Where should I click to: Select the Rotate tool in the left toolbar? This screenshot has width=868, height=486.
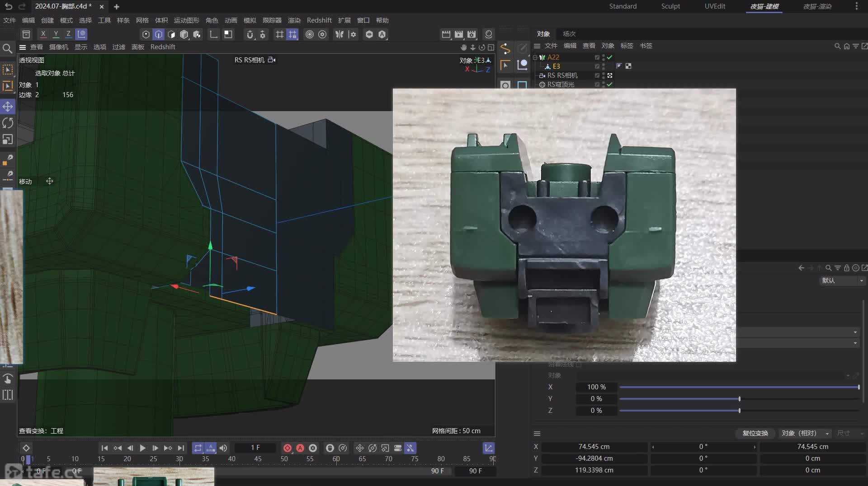pos(8,123)
